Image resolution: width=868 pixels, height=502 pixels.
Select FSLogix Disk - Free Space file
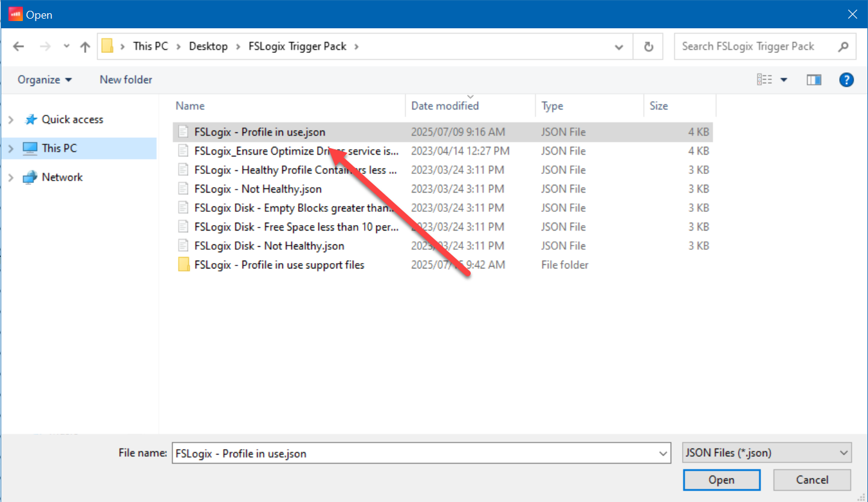[442, 227]
